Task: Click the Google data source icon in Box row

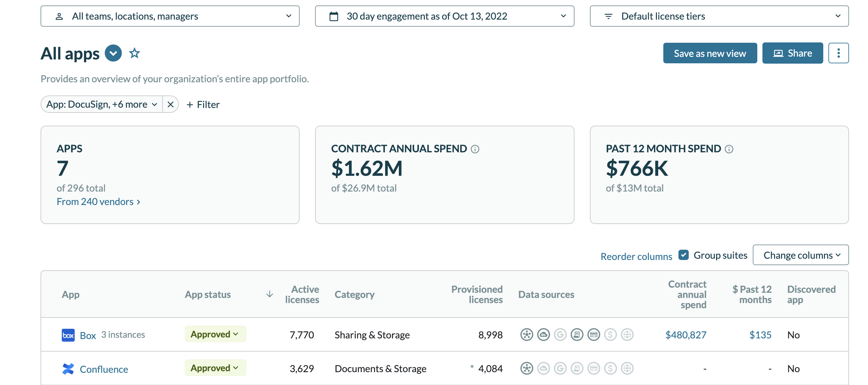Action: pyautogui.click(x=560, y=335)
